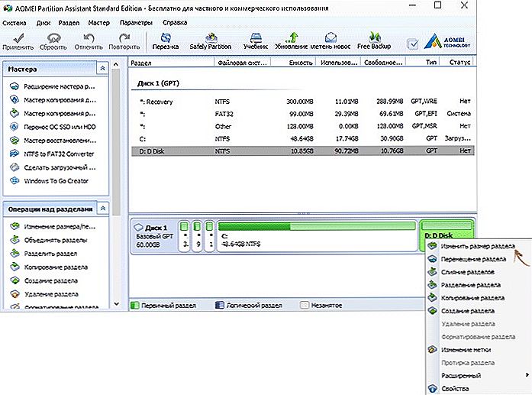The image size is (532, 395).
Task: Click the Обновление (Update) toolbar icon
Action: pos(292,41)
